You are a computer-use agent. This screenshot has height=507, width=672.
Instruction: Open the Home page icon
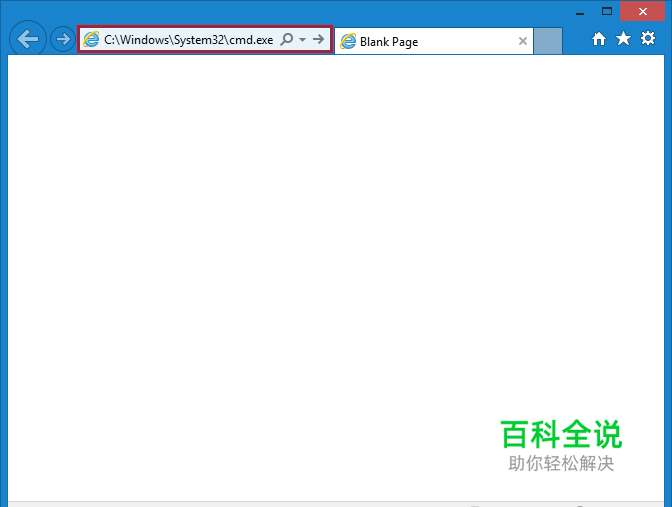[x=599, y=39]
